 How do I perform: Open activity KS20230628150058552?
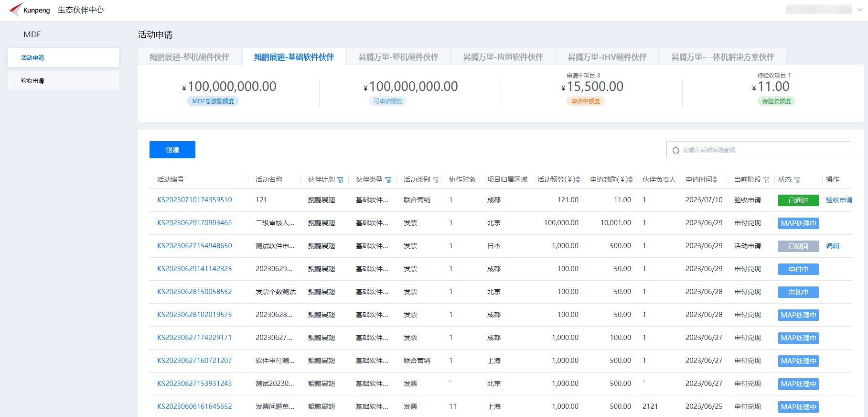point(194,292)
